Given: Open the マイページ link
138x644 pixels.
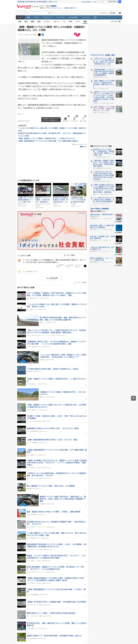Looking at the screenshot, I should [x=103, y=13].
